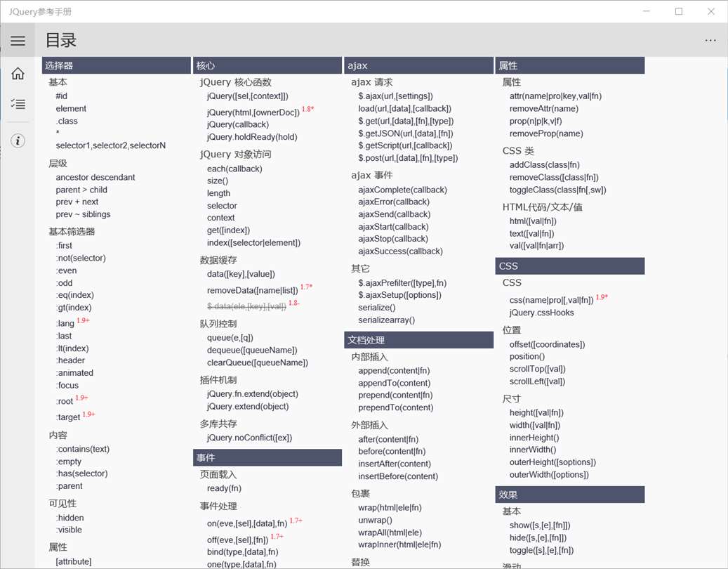Click the 核心 section header
The image size is (728, 569).
coord(267,65)
